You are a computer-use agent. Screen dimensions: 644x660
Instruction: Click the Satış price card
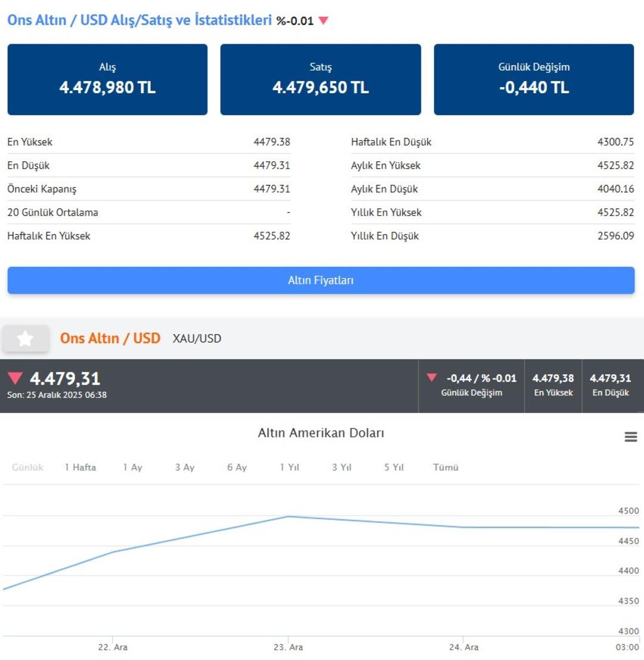tap(321, 79)
